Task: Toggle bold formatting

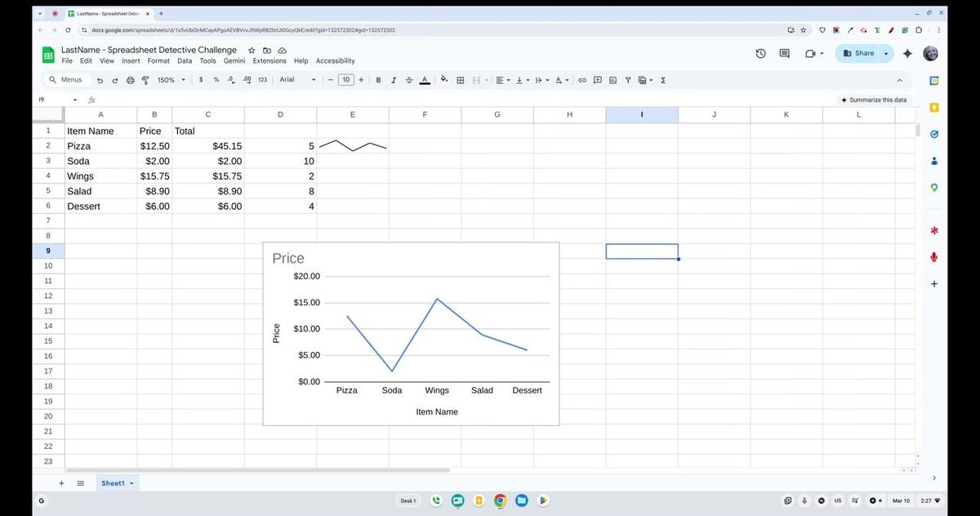Action: coord(378,80)
